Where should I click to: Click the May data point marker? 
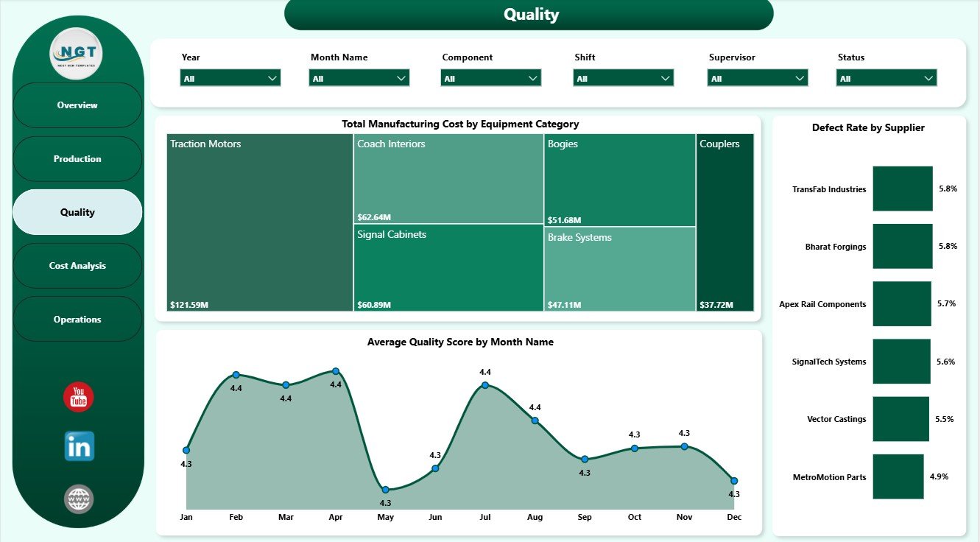click(385, 490)
